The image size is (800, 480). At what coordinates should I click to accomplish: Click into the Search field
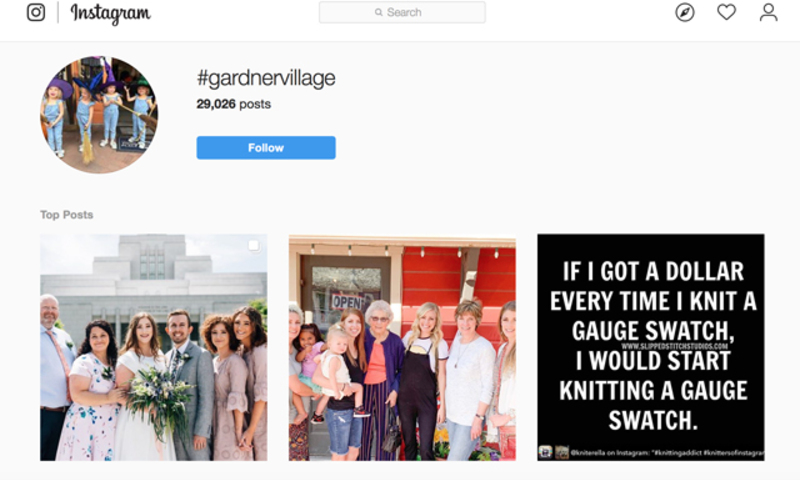[402, 12]
